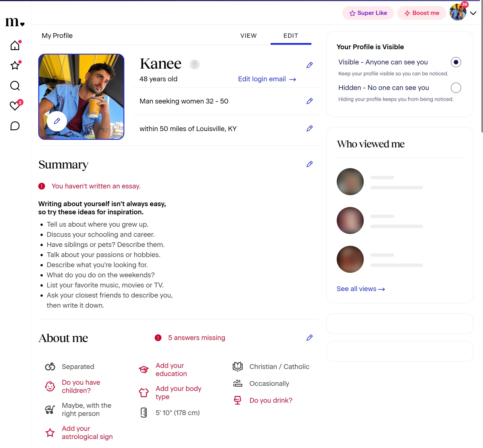Switch to the VIEW tab
Screen dimensions: 483x448
coord(248,36)
